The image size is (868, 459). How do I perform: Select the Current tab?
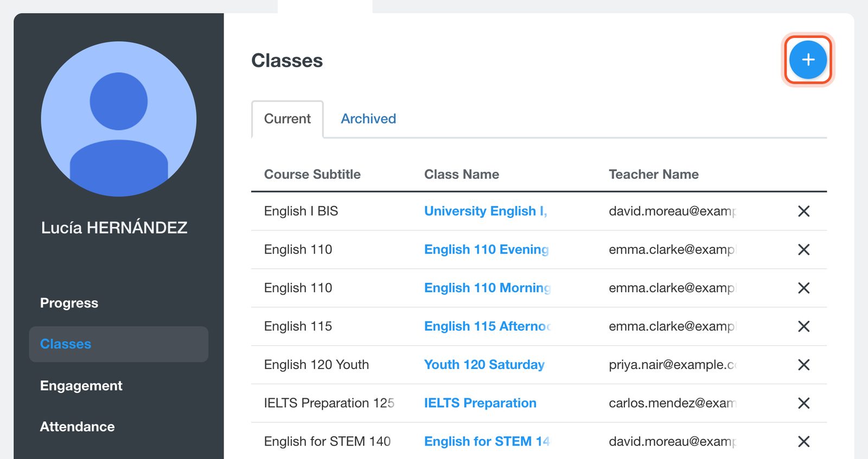[x=288, y=119]
